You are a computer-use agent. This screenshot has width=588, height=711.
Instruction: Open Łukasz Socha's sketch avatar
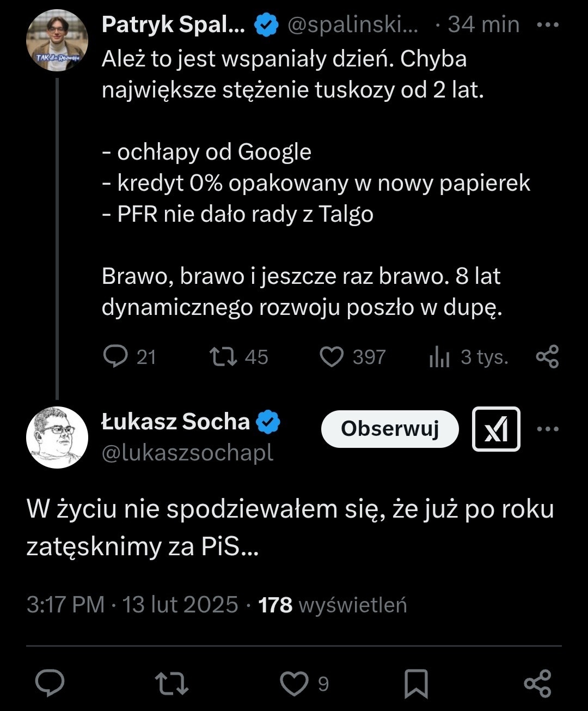(x=57, y=437)
